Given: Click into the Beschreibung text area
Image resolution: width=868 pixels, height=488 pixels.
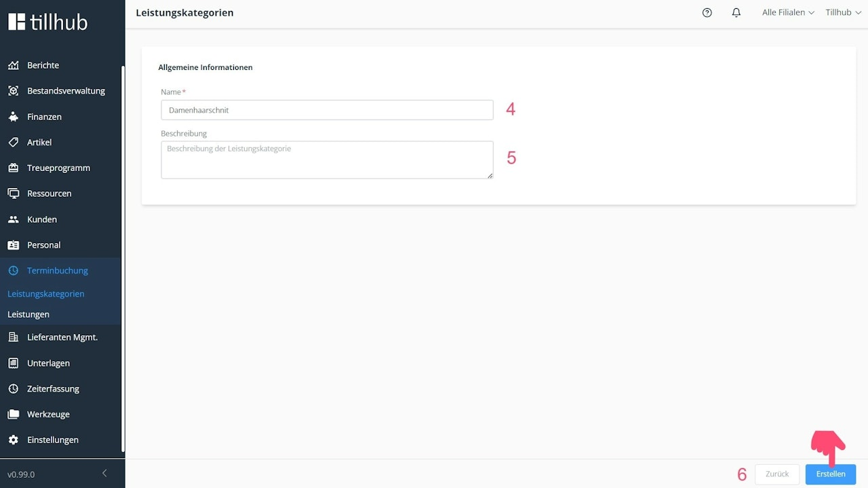Looking at the screenshot, I should pyautogui.click(x=327, y=160).
